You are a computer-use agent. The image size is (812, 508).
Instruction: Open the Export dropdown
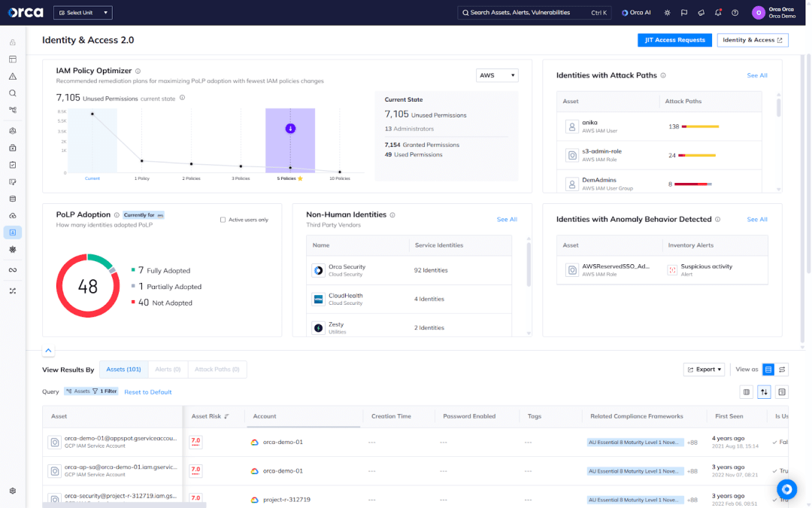click(704, 370)
